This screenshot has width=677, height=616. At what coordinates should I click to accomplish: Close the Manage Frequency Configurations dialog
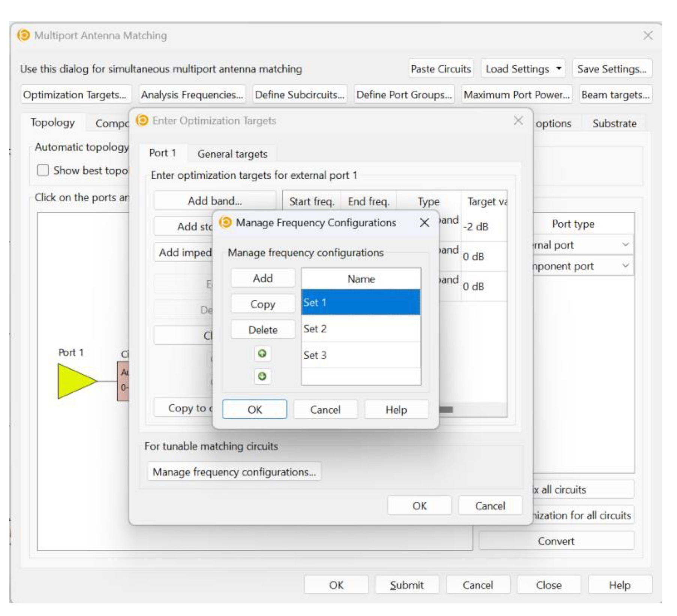coord(424,223)
